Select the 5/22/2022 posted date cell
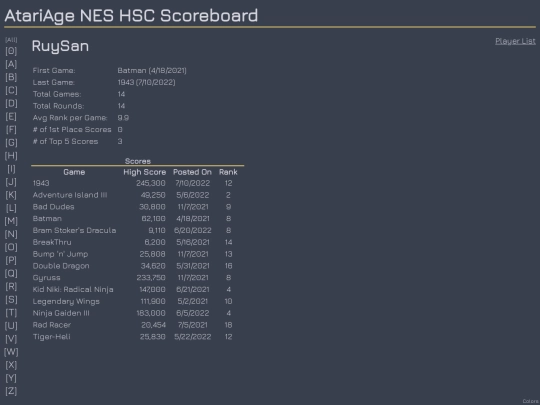Viewport: 540px width, 405px height. [x=193, y=337]
